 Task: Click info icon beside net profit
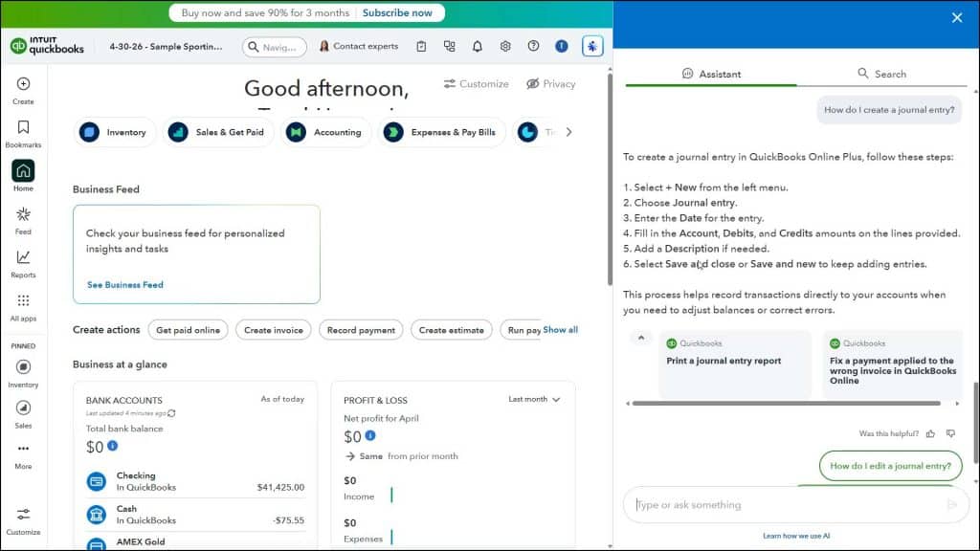(370, 435)
